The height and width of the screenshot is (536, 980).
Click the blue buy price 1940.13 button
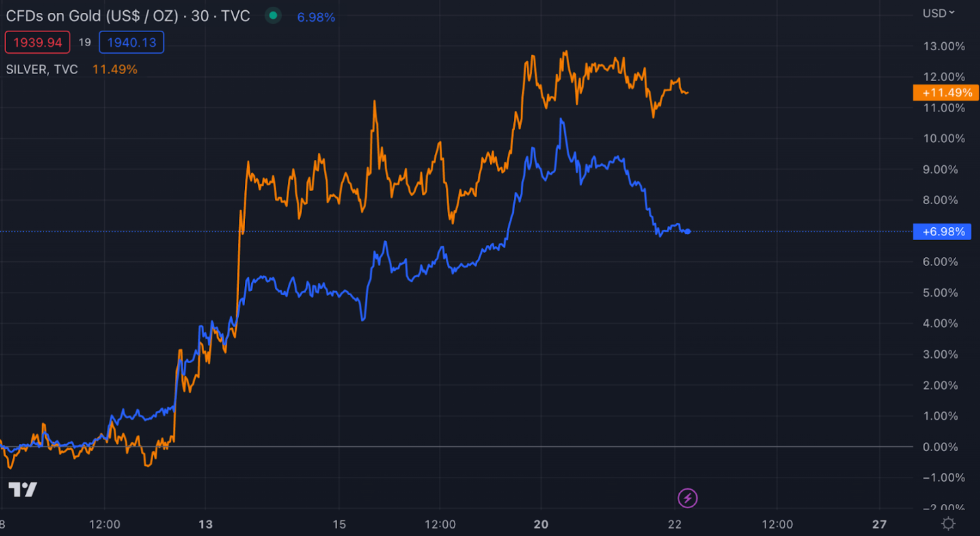click(x=131, y=43)
